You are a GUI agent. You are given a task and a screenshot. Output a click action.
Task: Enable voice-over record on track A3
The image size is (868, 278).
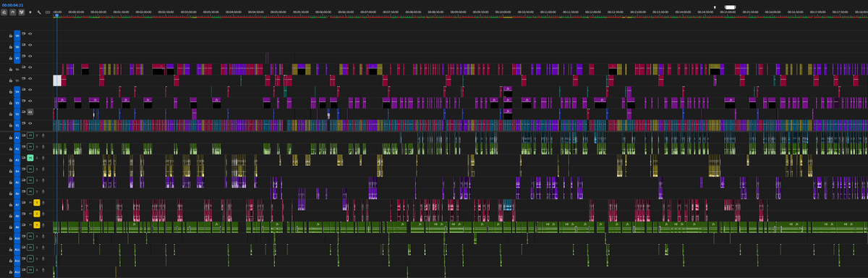pos(43,158)
